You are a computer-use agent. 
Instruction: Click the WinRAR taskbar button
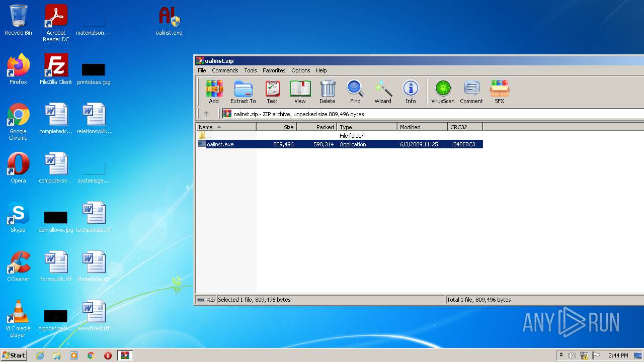125,355
